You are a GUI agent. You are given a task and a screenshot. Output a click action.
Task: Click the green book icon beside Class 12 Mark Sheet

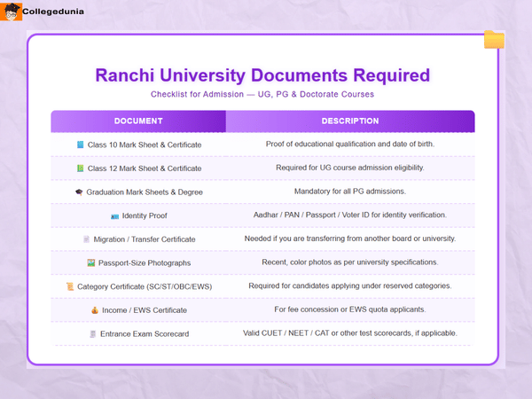pos(80,168)
